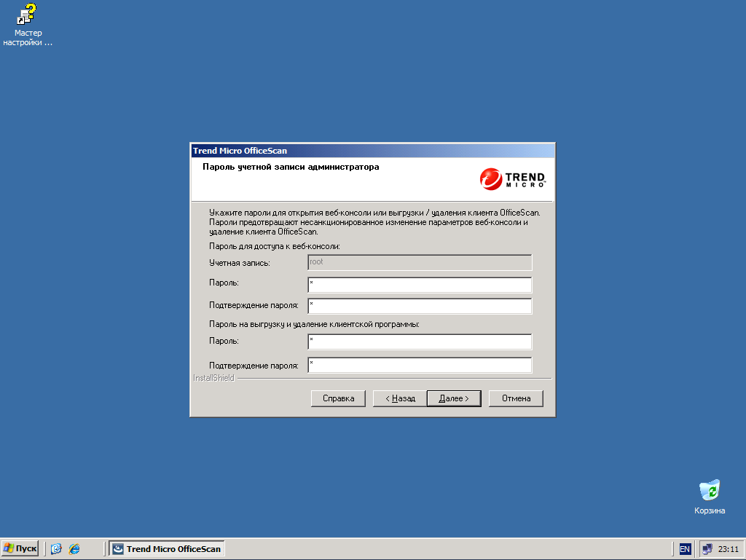This screenshot has width=746, height=560.
Task: Click the label Пароль для доступа к веб-консоли
Action: pos(275,246)
